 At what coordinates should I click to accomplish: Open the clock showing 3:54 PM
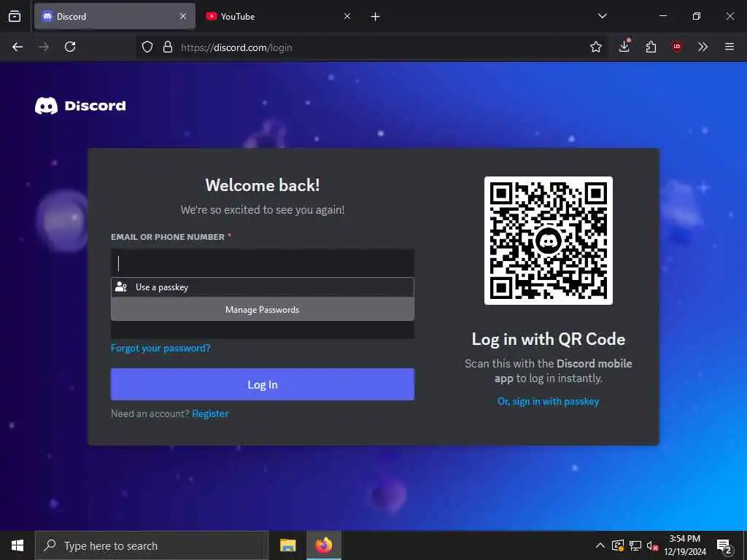pyautogui.click(x=685, y=545)
